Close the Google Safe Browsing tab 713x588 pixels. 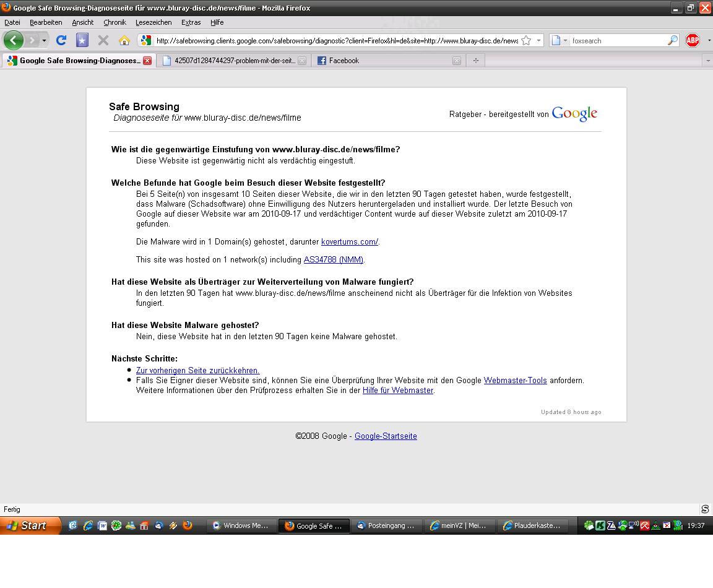[x=147, y=61]
